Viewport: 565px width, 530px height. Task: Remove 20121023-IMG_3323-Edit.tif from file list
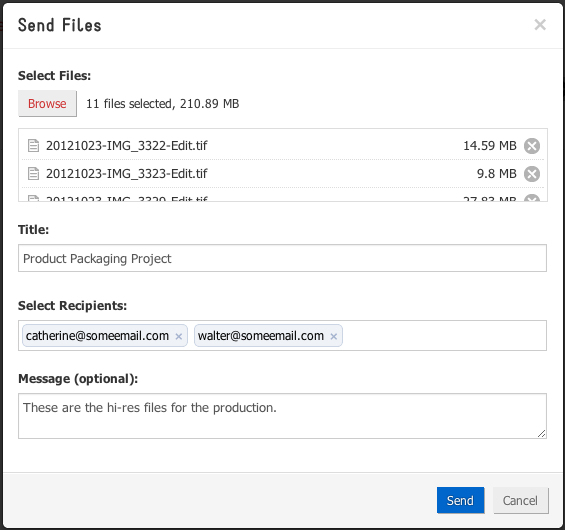click(x=532, y=174)
